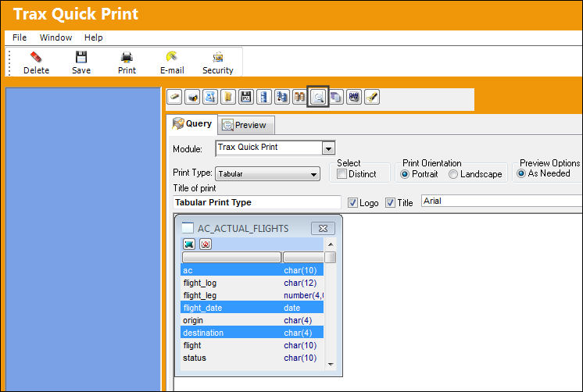Image resolution: width=583 pixels, height=392 pixels.
Task: Click the orange twin-cylinder icon
Action: (x=299, y=98)
